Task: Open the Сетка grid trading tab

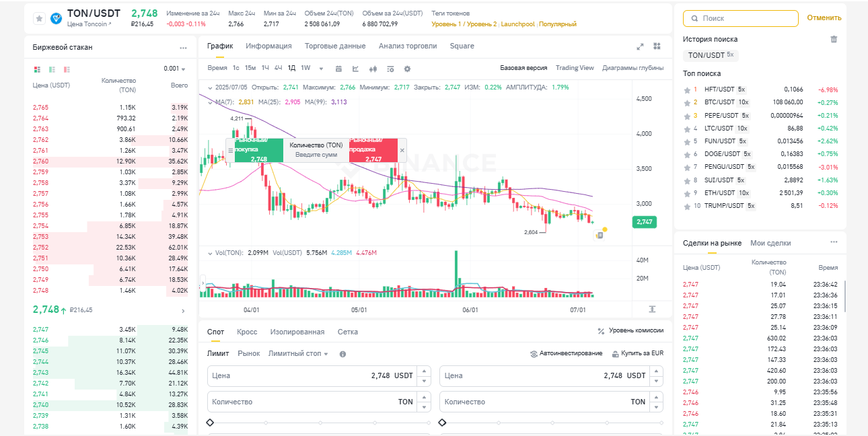Action: tap(348, 332)
